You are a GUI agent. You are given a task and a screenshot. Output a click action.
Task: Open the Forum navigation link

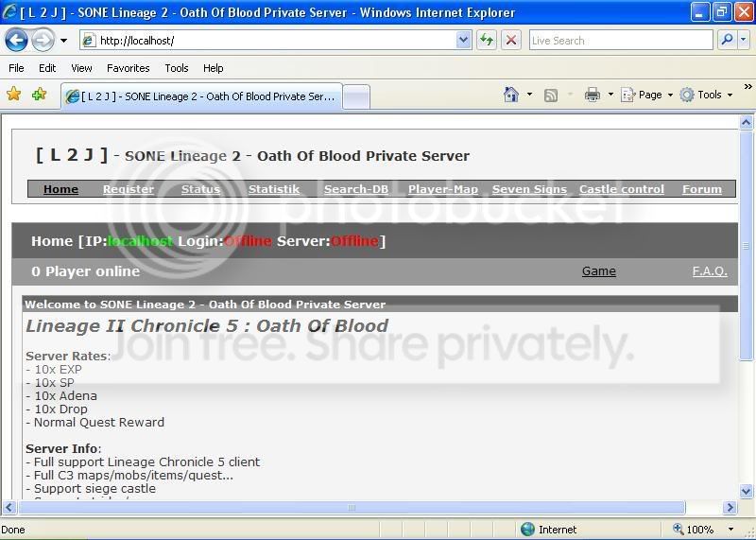tap(702, 189)
